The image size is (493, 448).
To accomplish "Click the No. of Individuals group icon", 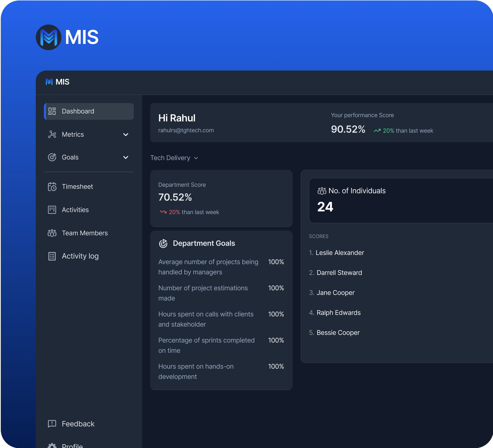I will tap(322, 191).
